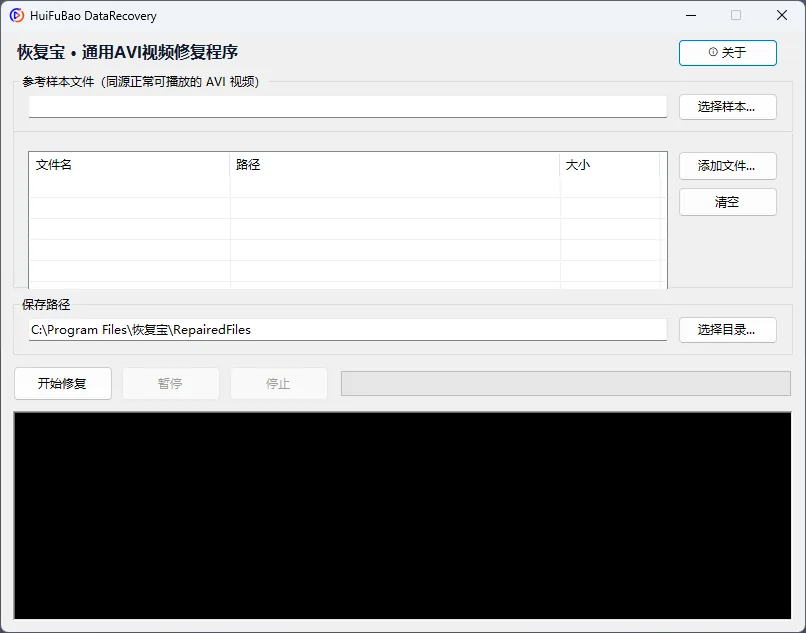Screen dimensions: 806x633
Task: Click the disabled 暂停 (pause) button
Action: (x=171, y=383)
